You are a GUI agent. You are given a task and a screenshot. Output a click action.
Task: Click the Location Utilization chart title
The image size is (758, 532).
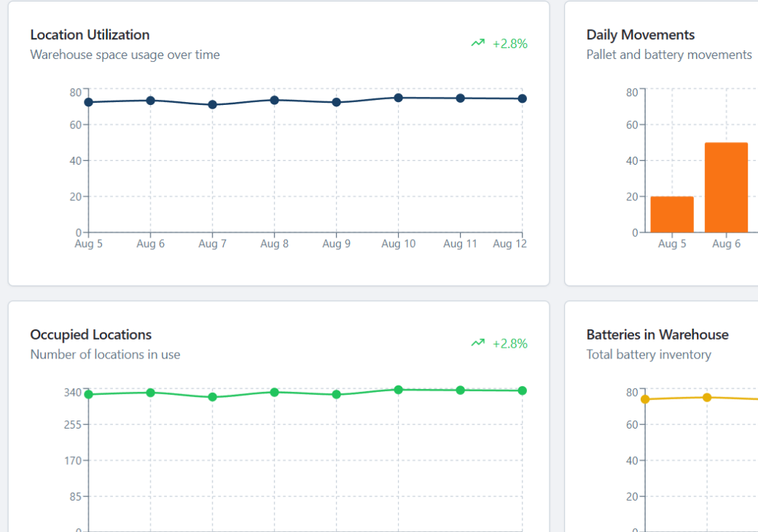coord(90,35)
